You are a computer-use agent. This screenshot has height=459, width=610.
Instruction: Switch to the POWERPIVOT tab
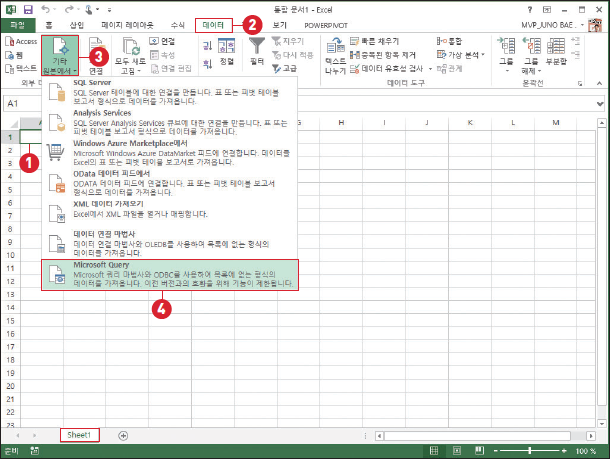point(326,25)
